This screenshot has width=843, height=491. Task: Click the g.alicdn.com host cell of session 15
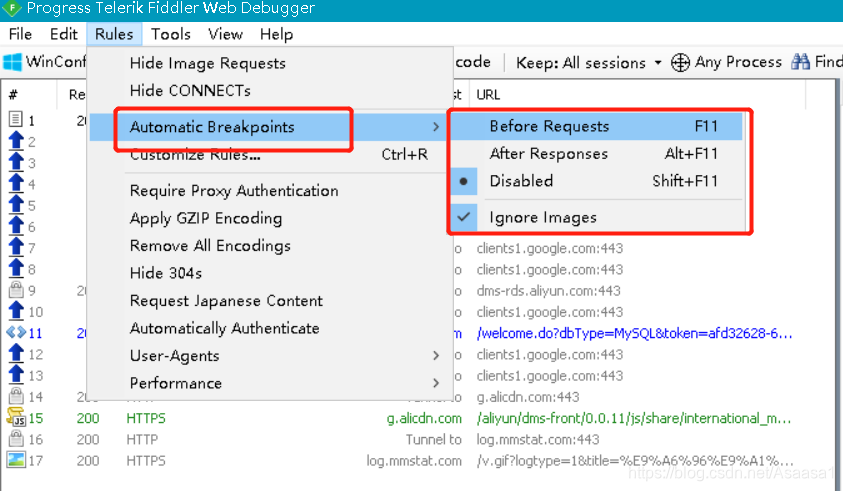(x=424, y=418)
